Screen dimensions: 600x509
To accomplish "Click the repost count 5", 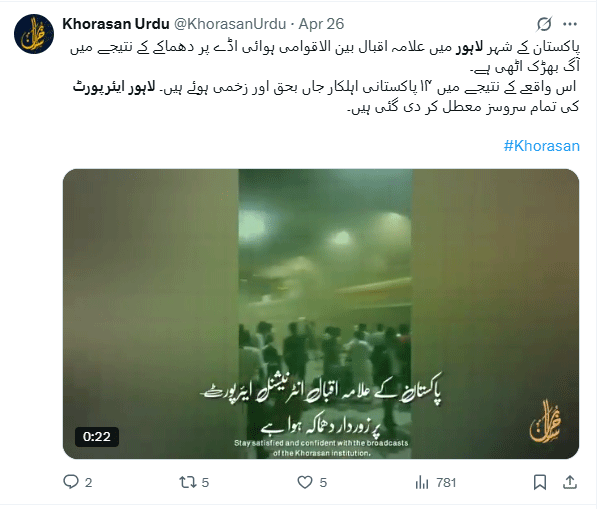I will [x=205, y=483].
